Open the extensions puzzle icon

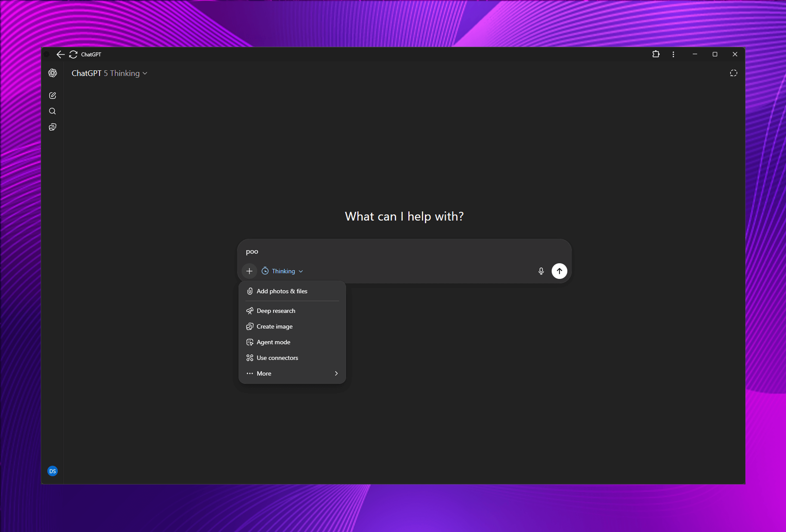(x=655, y=54)
